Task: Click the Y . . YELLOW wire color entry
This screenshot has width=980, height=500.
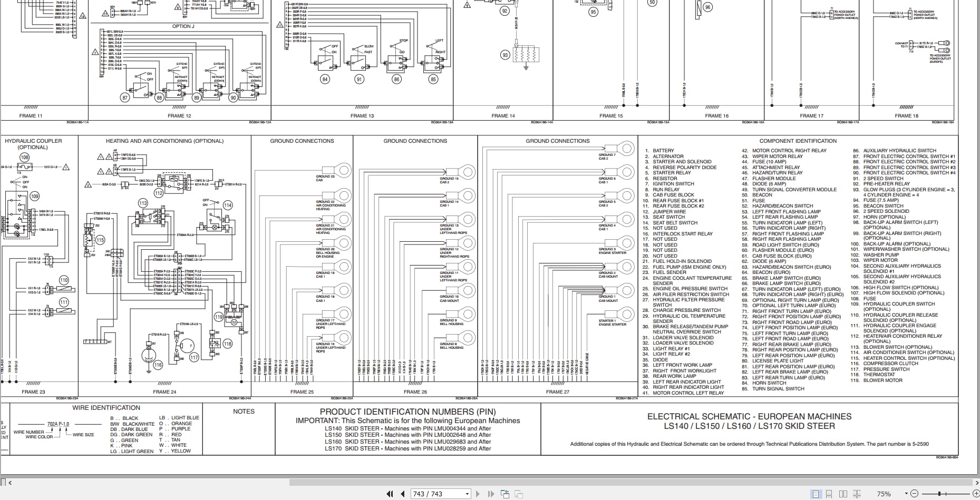Action: click(x=175, y=451)
